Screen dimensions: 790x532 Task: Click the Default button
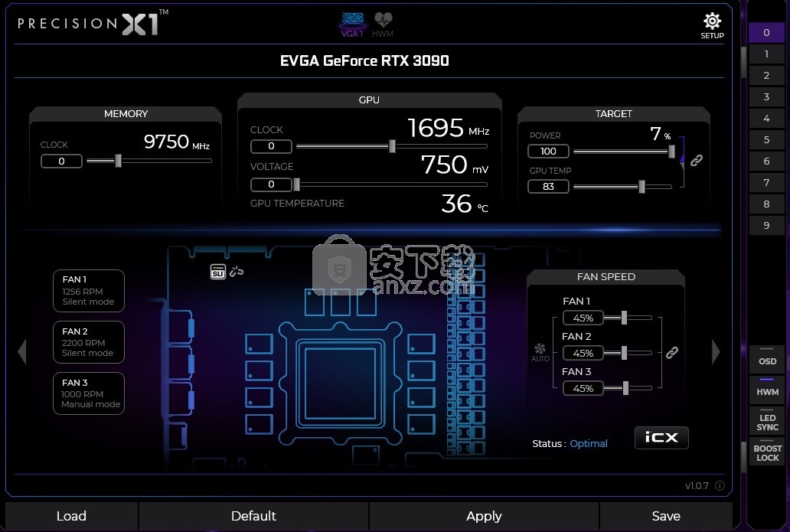point(253,516)
